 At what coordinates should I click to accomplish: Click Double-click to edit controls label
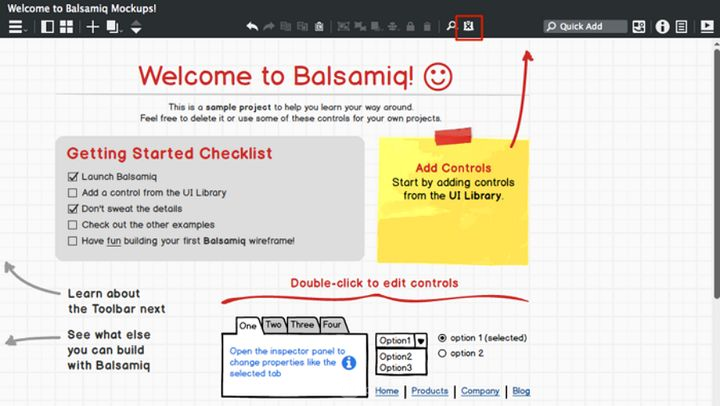[x=374, y=283]
